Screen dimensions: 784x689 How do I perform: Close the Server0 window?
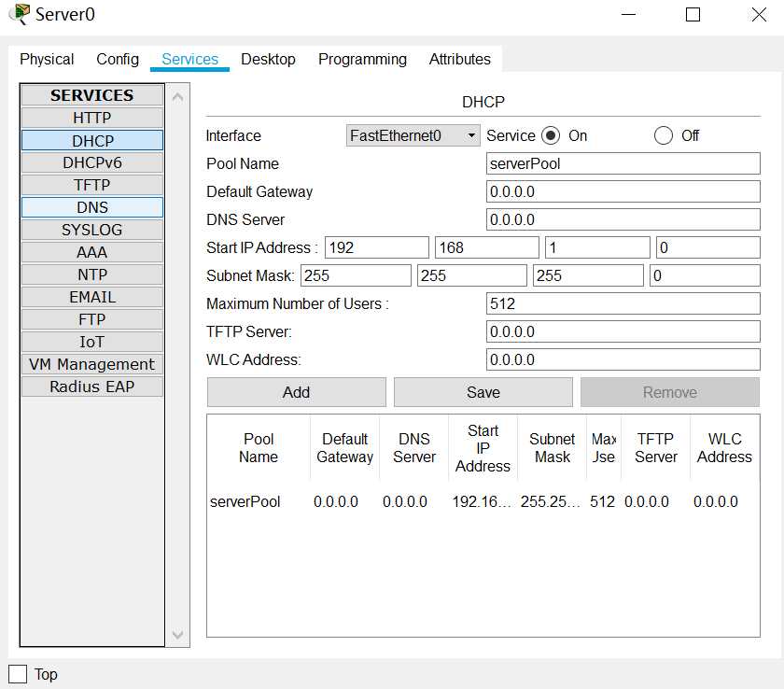tap(759, 15)
